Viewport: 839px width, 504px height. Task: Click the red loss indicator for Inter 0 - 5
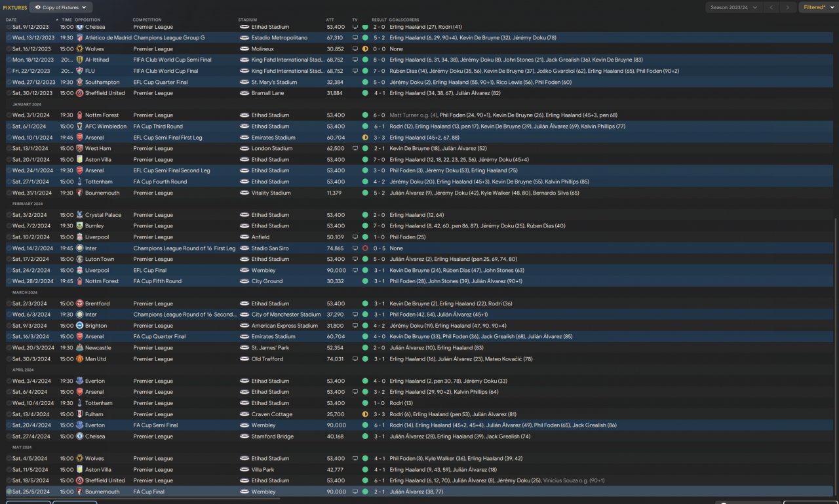tap(365, 248)
